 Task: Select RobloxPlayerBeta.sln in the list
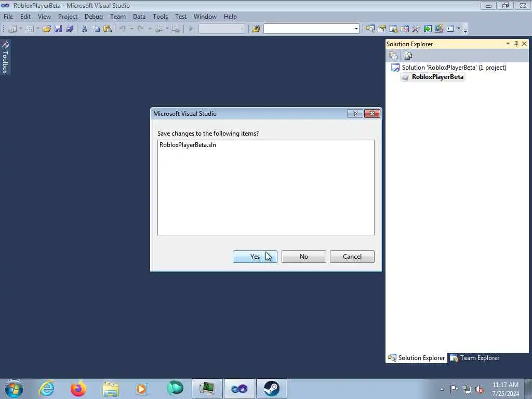coord(188,145)
